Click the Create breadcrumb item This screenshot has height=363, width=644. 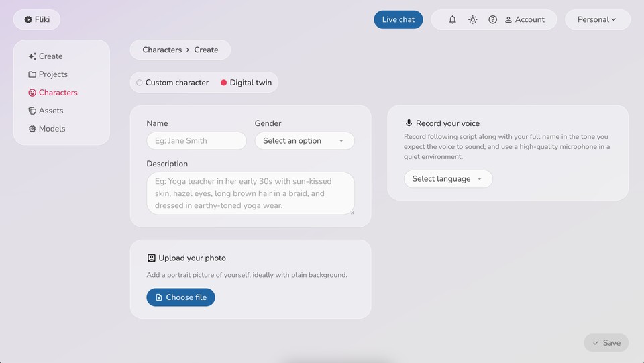(206, 50)
